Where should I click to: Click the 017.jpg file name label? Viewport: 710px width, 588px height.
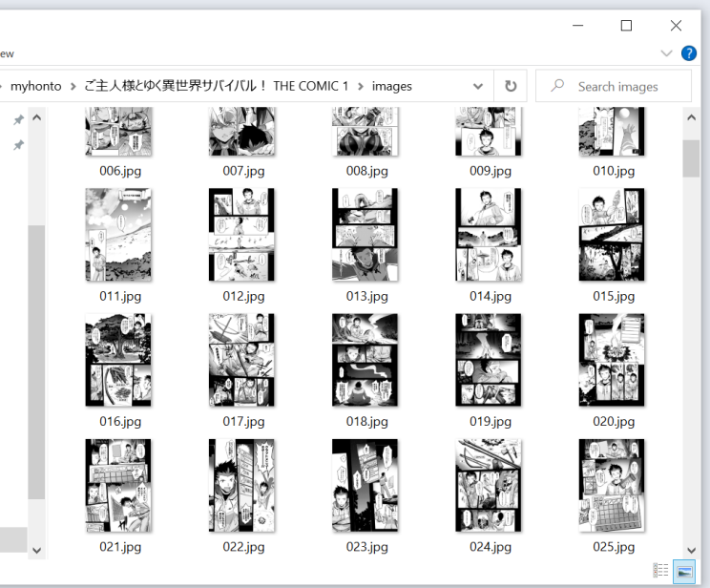pyautogui.click(x=243, y=422)
